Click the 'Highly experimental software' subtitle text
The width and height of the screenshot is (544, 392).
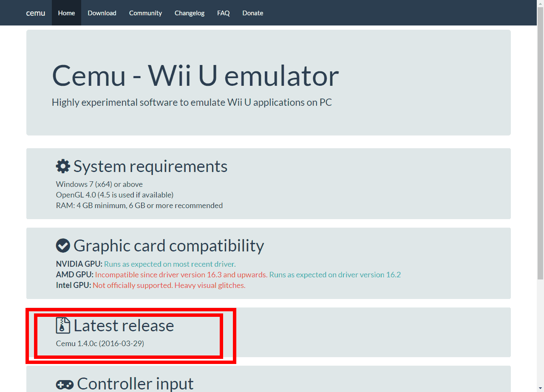[x=192, y=102]
